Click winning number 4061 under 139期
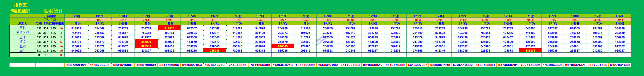644x76 pixels. [x=99, y=20]
